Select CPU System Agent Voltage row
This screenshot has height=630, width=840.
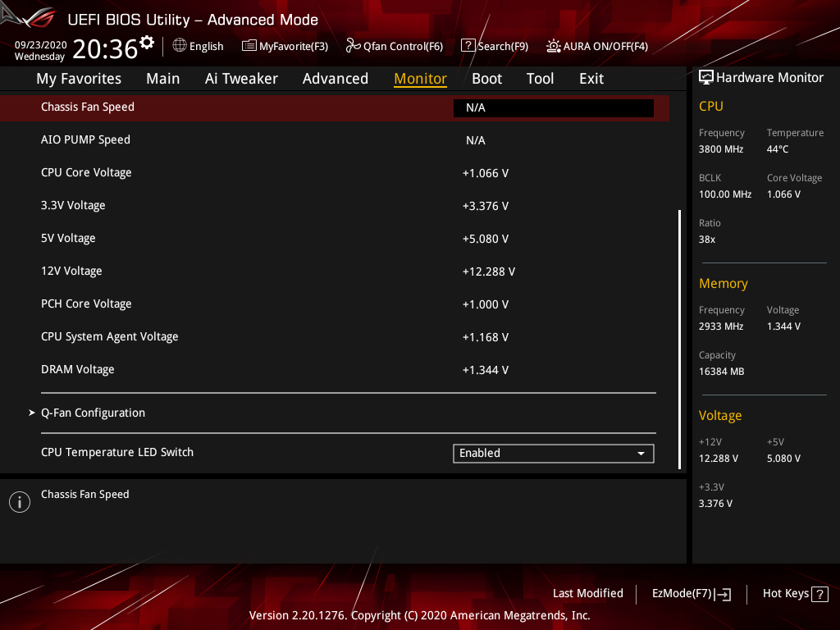tap(335, 336)
